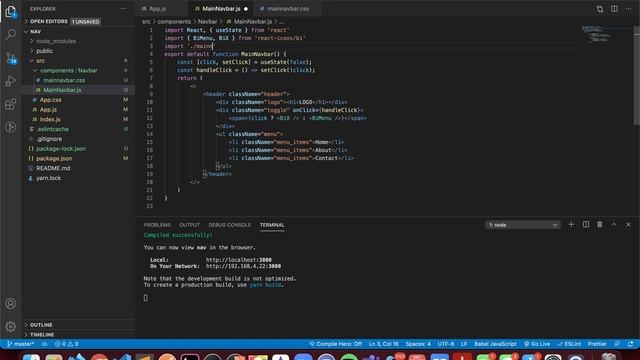Open the PROBLEMS panel tab

157,225
